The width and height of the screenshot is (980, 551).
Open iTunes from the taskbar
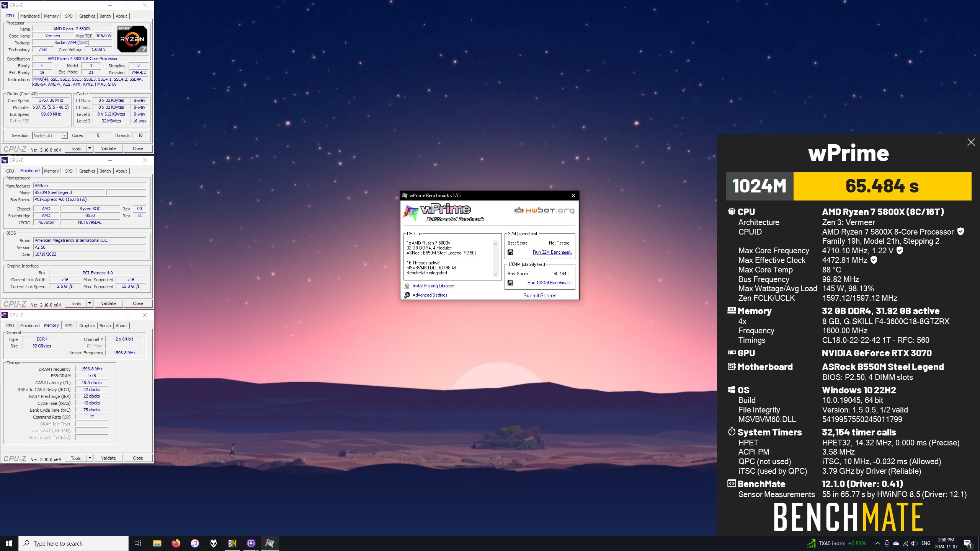pos(195,543)
